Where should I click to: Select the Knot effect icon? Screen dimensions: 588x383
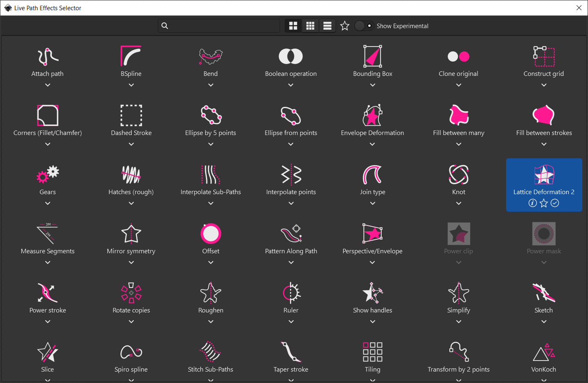point(459,175)
